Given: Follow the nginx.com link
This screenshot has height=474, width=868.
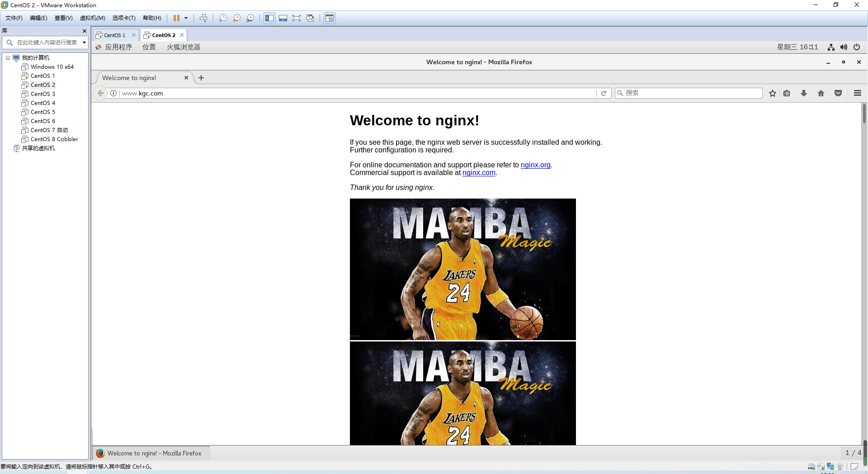Looking at the screenshot, I should click(x=479, y=173).
